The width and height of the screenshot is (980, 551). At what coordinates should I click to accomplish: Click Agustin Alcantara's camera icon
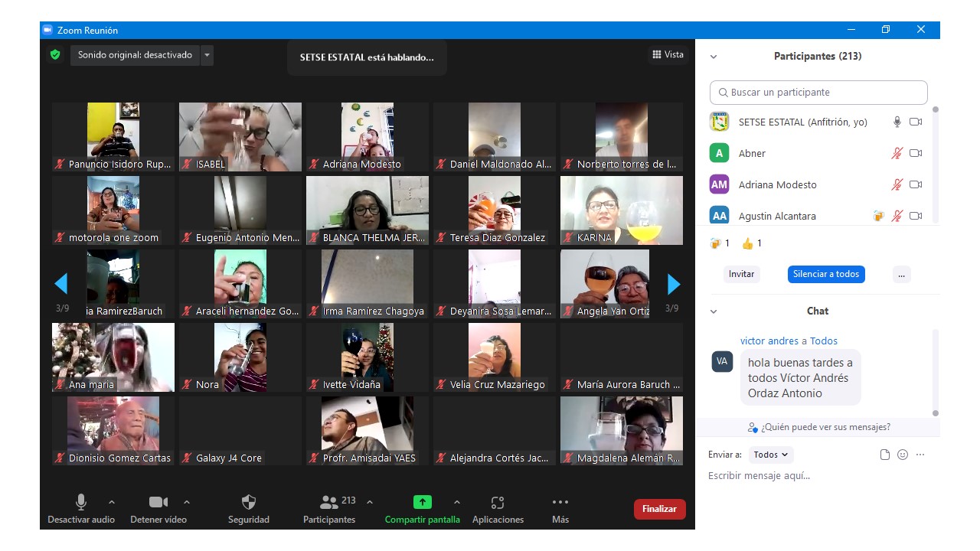pyautogui.click(x=916, y=216)
